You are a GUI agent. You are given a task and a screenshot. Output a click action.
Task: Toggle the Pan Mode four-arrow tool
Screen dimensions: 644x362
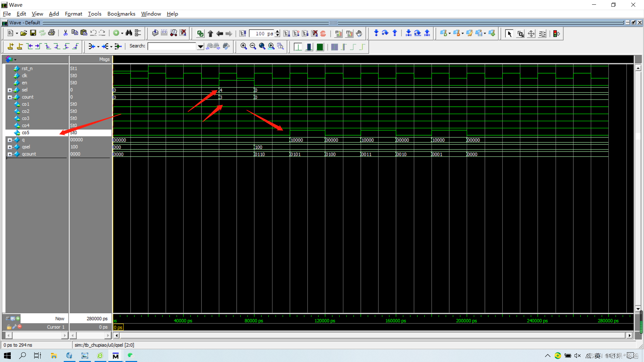pos(531,34)
